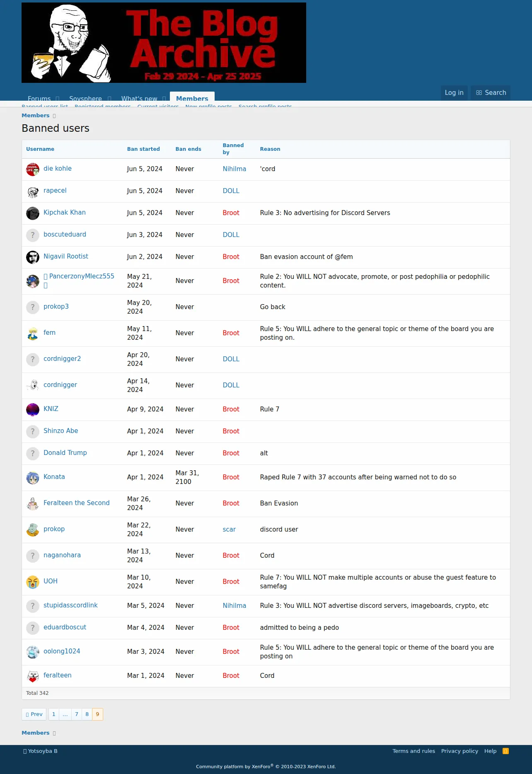Open the Forums navigation tab
The image size is (532, 774).
pyautogui.click(x=39, y=98)
